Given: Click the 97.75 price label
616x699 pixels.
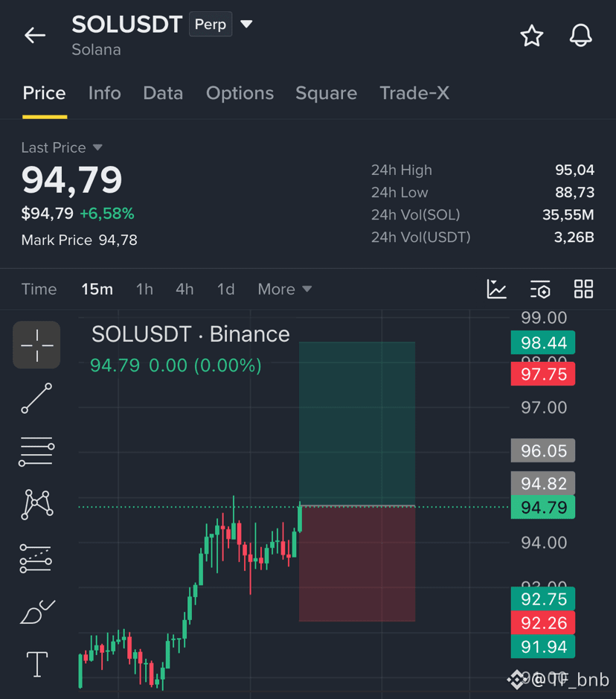Looking at the screenshot, I should click(x=543, y=374).
